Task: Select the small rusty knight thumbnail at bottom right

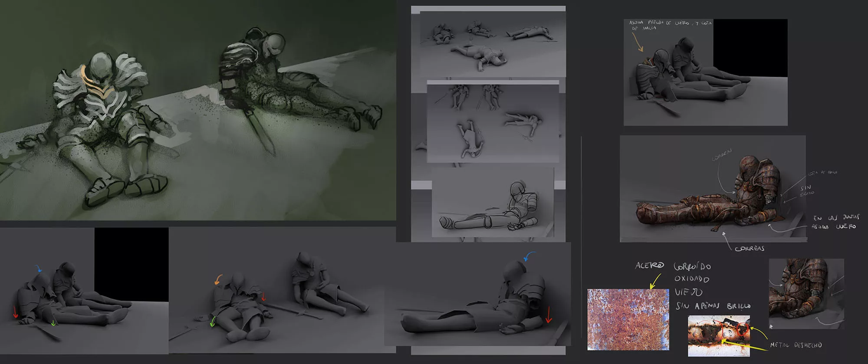Action: click(806, 294)
